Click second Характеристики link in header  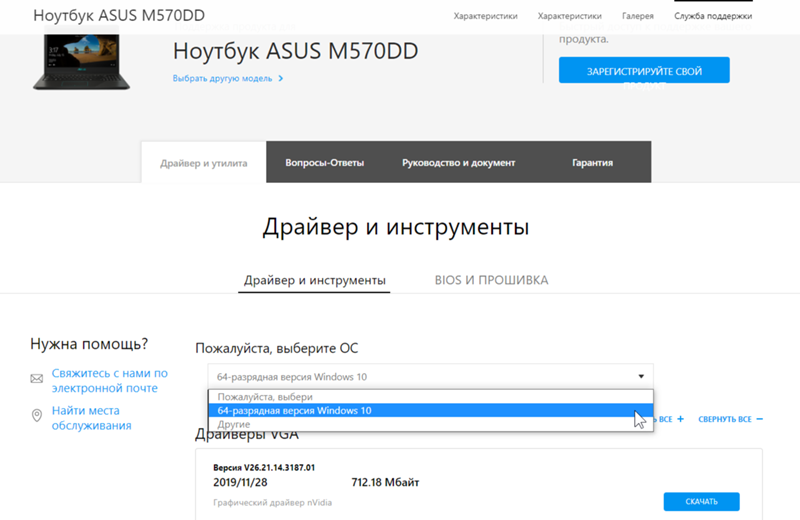(x=569, y=16)
